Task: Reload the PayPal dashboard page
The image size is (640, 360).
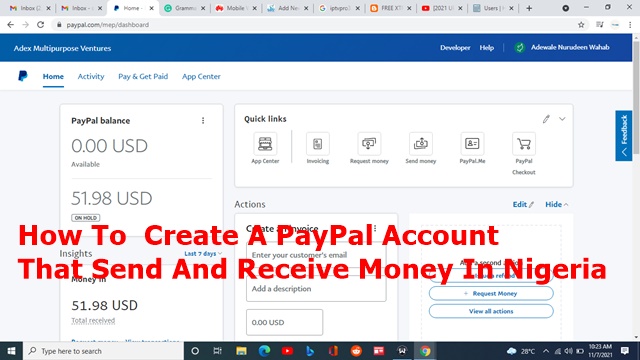Action: (40, 25)
